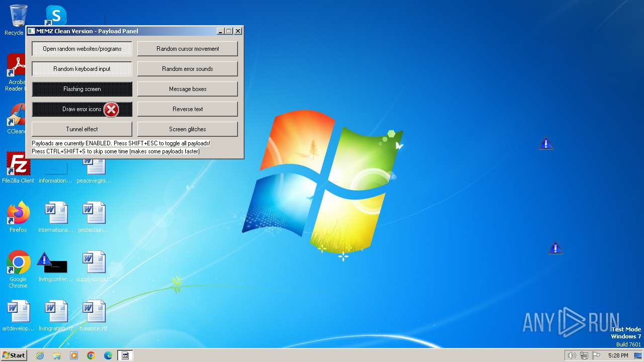Toggle the Open random websites/programs payload

pos(82,49)
